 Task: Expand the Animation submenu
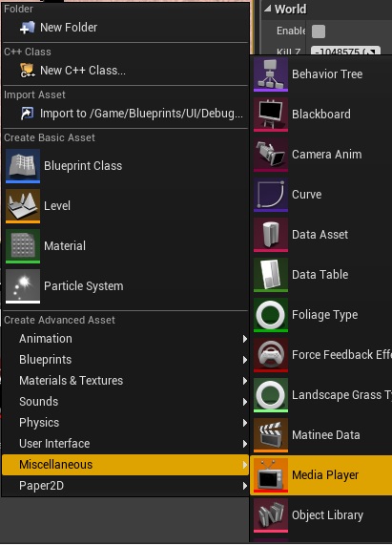coord(125,339)
